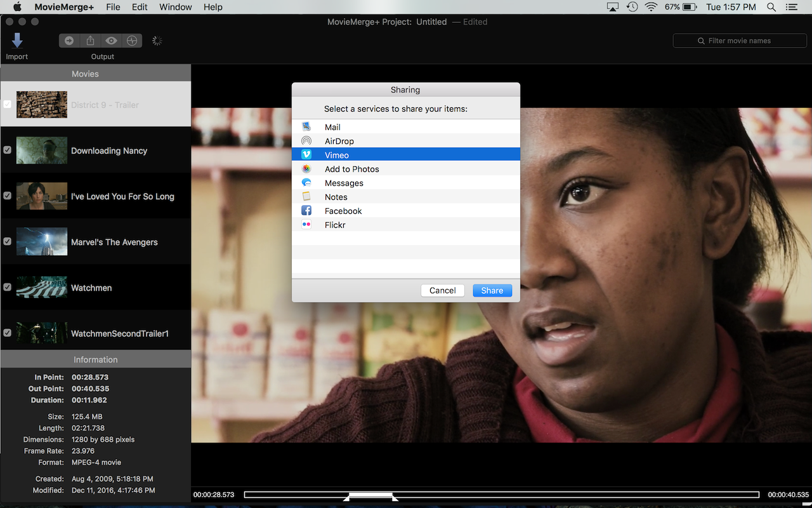Image resolution: width=812 pixels, height=508 pixels.
Task: Open Time Machine menu bar icon
Action: point(632,7)
